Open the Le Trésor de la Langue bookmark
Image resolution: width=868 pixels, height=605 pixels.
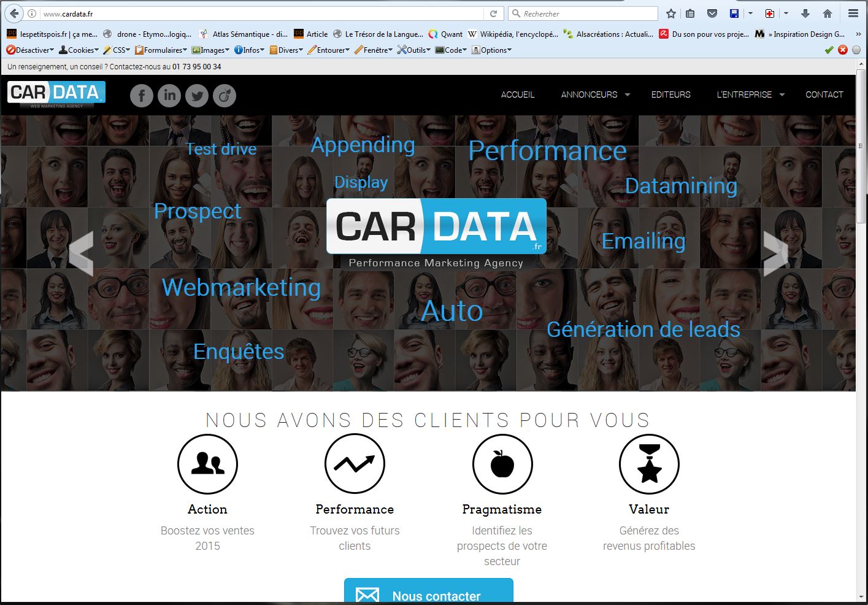378,34
